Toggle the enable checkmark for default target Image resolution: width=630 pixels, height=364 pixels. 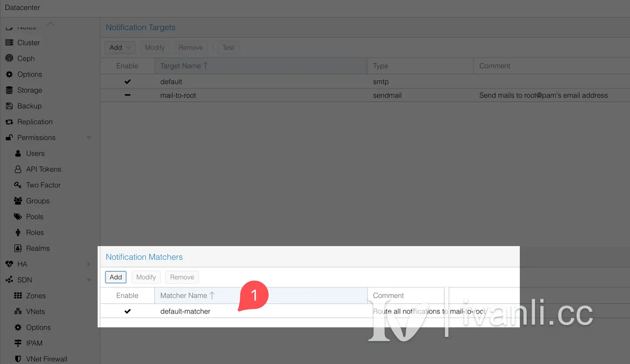[127, 82]
